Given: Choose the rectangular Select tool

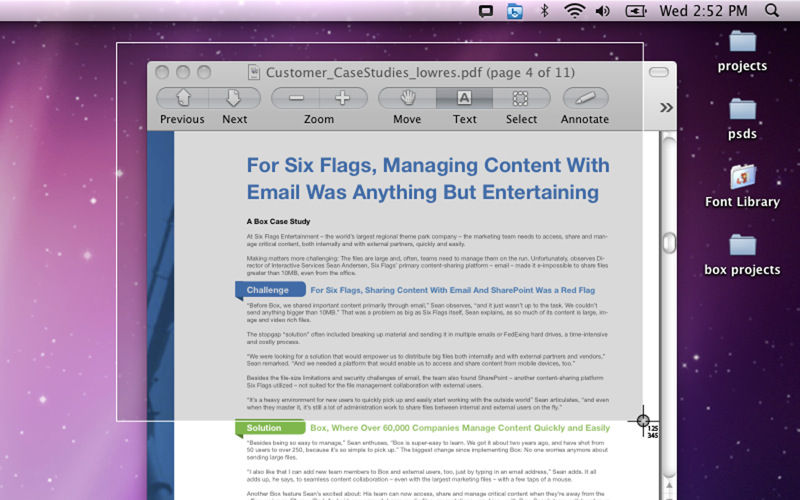Looking at the screenshot, I should click(x=521, y=98).
